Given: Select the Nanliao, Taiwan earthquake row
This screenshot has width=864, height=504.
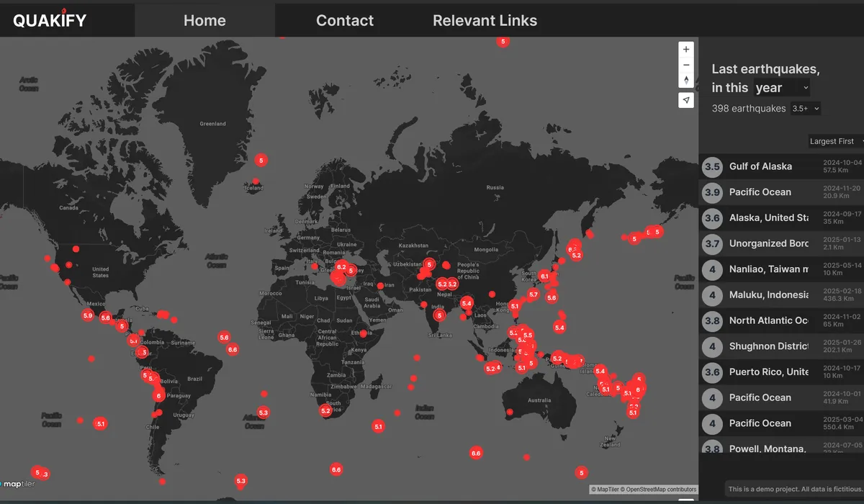Looking at the screenshot, I should (x=781, y=269).
